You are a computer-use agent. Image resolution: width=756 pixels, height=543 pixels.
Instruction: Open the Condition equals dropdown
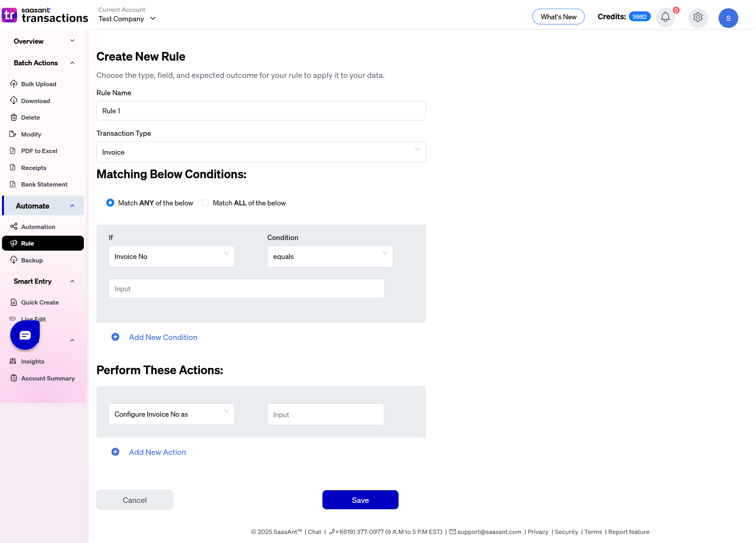pos(330,257)
